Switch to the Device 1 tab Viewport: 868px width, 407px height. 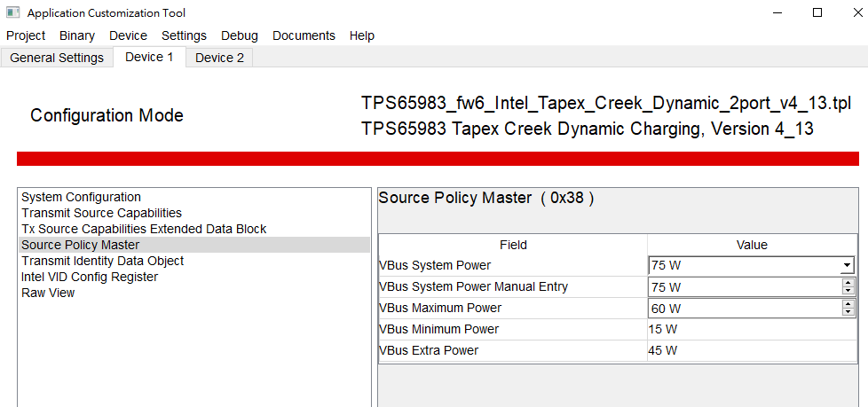pyautogui.click(x=149, y=57)
